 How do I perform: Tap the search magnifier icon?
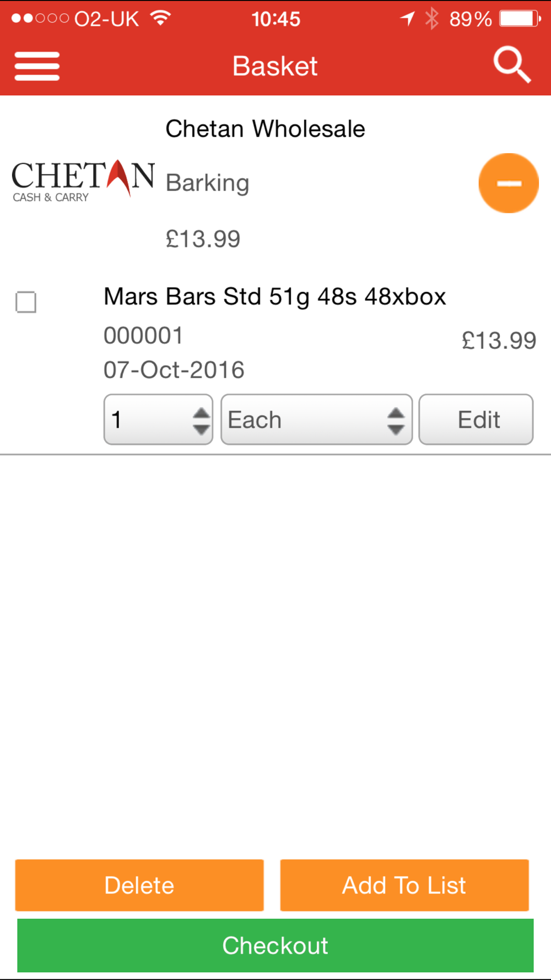coord(512,65)
